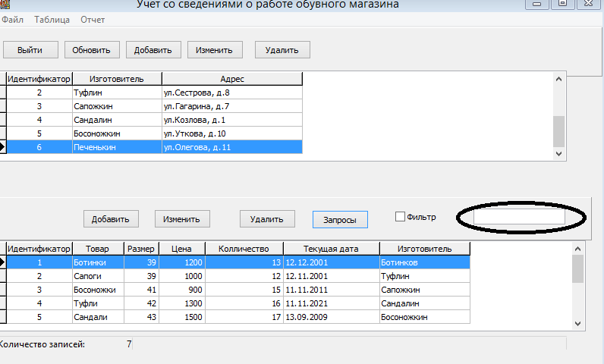The height and width of the screenshot is (364, 604).
Task: Click date cell 12.12.2001
Action: (332, 262)
